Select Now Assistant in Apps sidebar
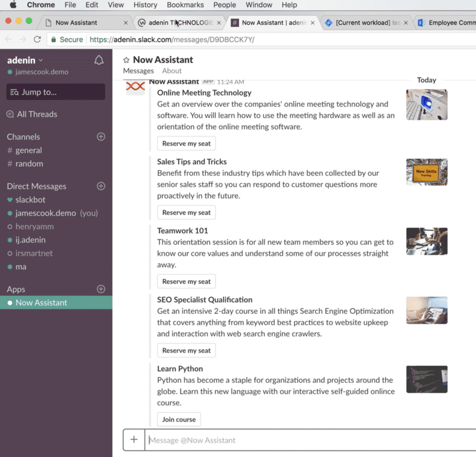 point(56,302)
